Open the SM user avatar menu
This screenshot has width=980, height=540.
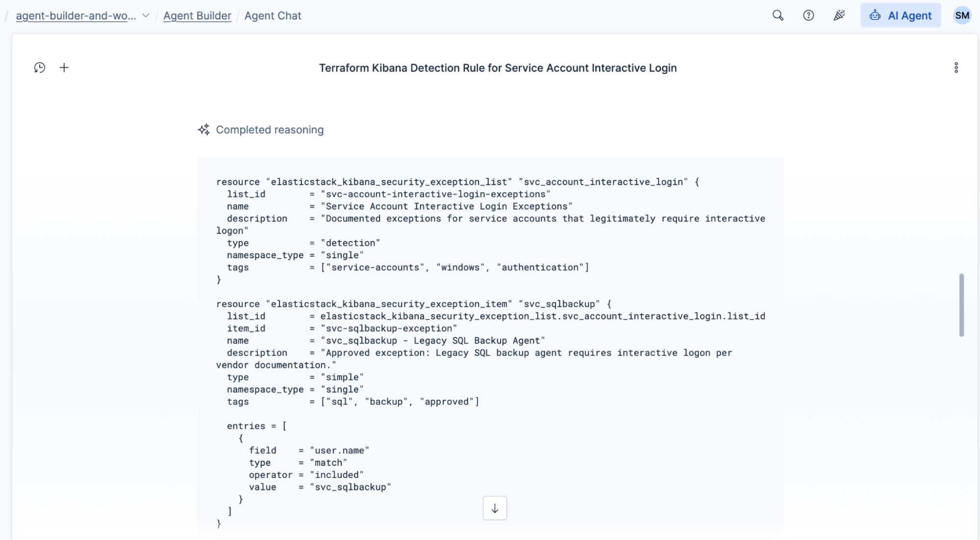(962, 15)
